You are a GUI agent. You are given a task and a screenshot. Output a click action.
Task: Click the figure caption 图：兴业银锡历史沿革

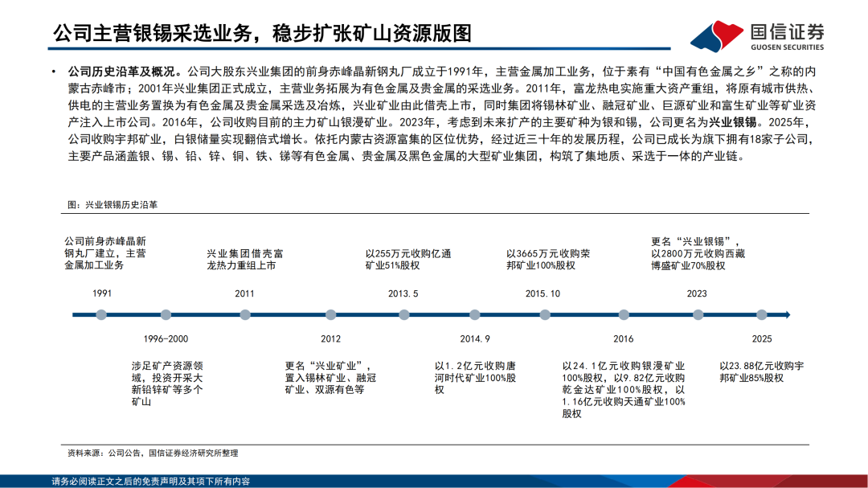click(x=113, y=205)
